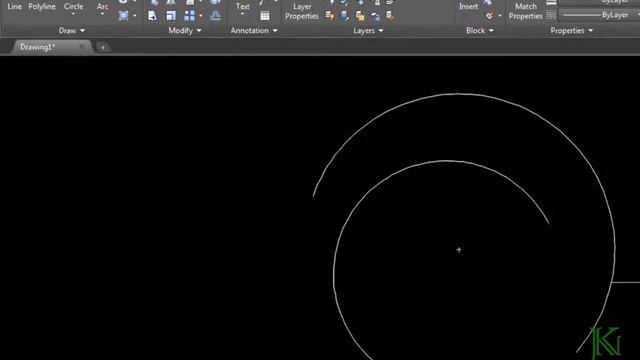The width and height of the screenshot is (640, 360).
Task: Select the Line draw tool
Action: pyautogui.click(x=14, y=7)
